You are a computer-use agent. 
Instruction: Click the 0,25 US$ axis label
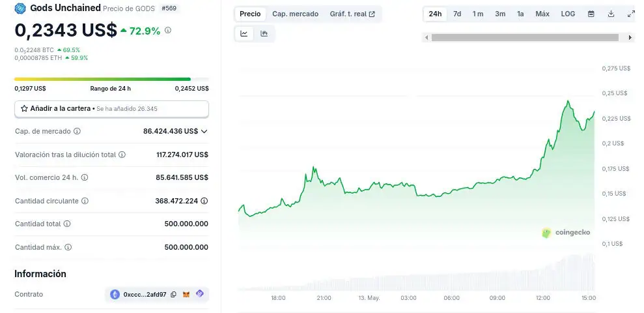click(615, 93)
